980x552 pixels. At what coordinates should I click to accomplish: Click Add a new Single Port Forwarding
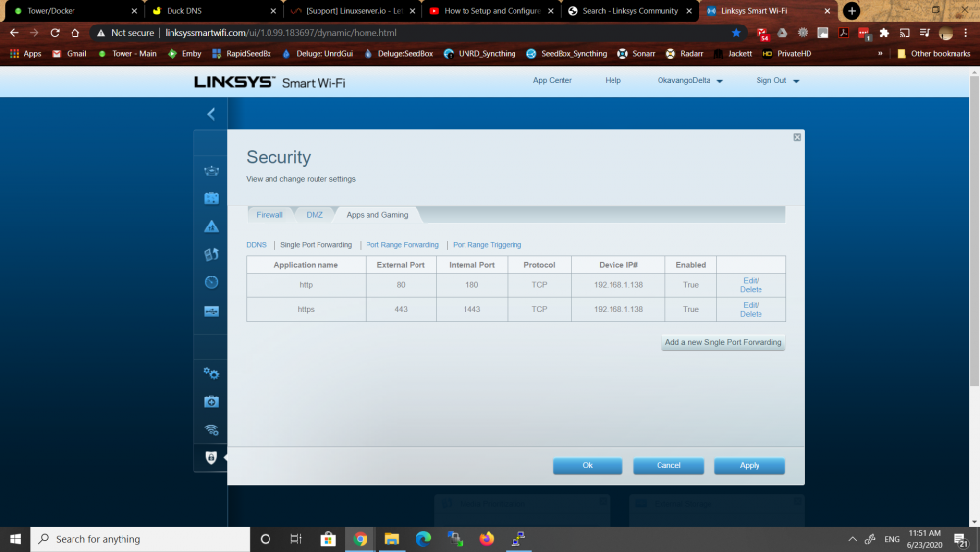(x=723, y=342)
